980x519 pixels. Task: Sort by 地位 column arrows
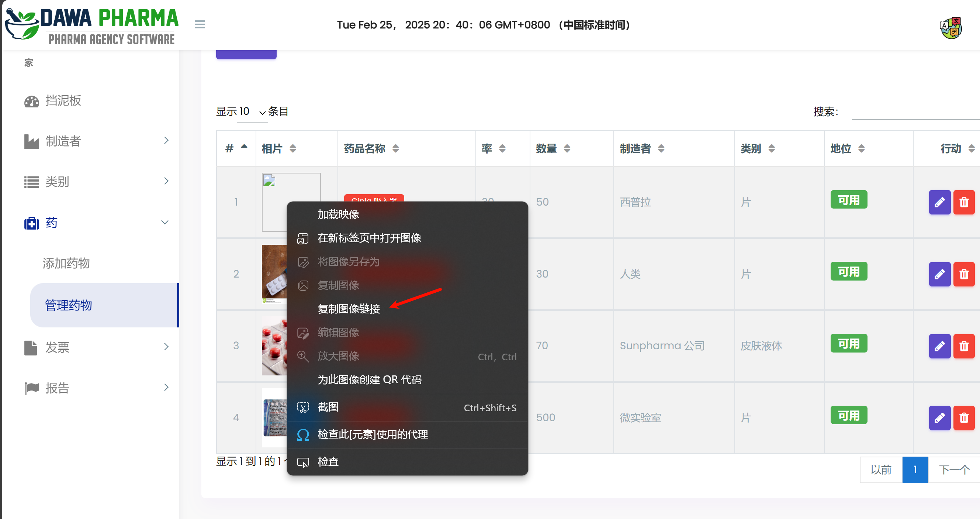[x=862, y=148]
